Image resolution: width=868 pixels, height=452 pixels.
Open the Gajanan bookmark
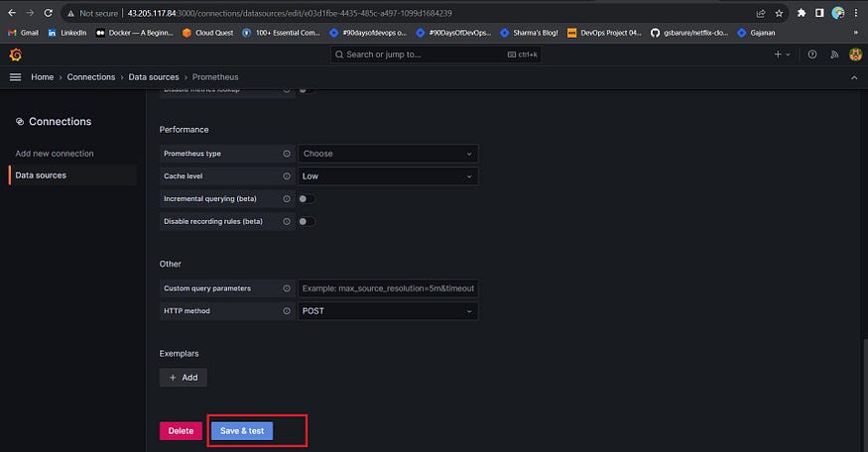pos(756,33)
